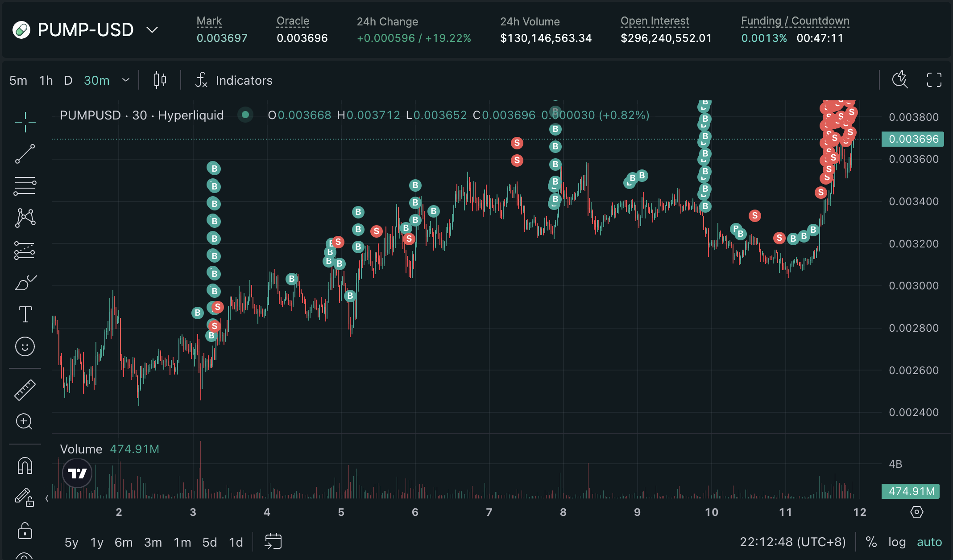Open go to date calendar icon
953x560 pixels.
pyautogui.click(x=273, y=542)
